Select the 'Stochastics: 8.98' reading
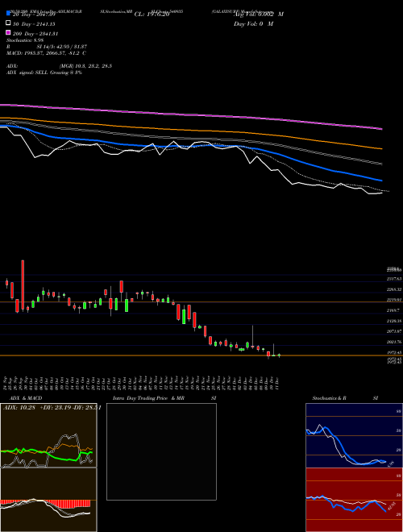The image size is (403, 532). coord(25,40)
